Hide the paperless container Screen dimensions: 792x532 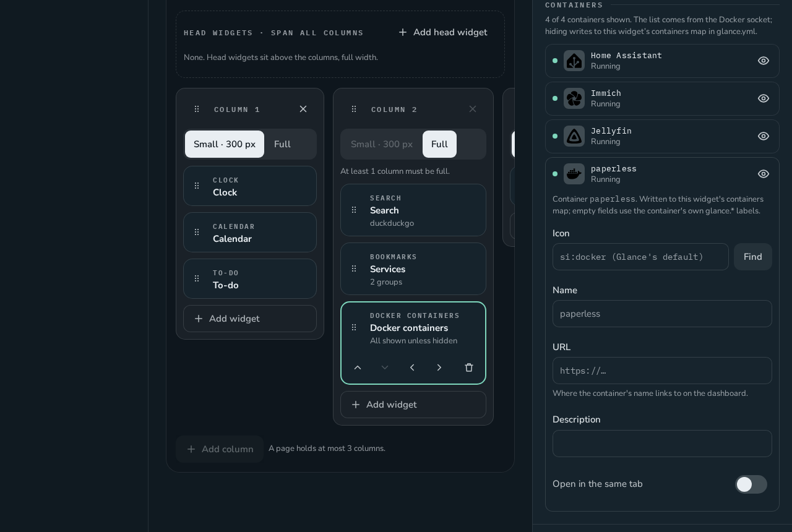click(x=764, y=174)
